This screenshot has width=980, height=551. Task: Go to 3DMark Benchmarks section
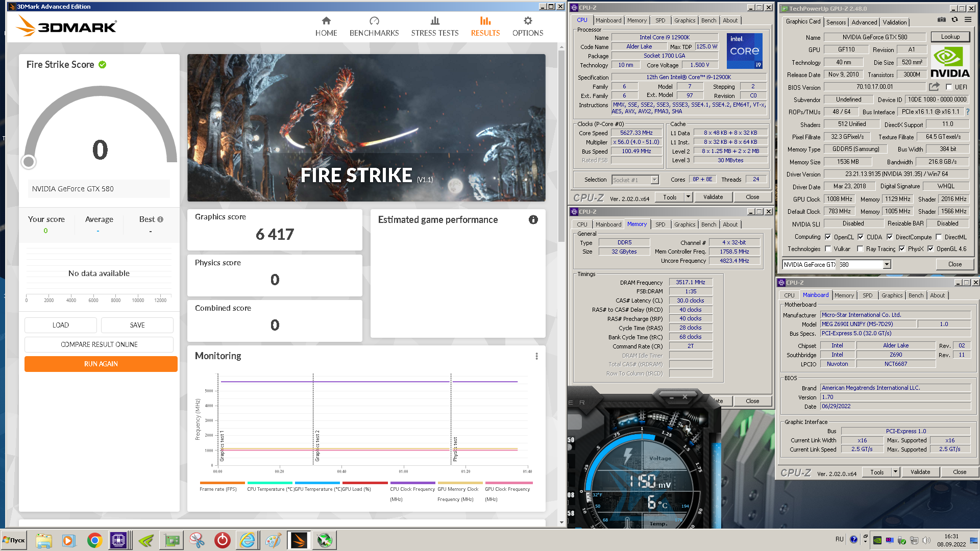pos(374,27)
